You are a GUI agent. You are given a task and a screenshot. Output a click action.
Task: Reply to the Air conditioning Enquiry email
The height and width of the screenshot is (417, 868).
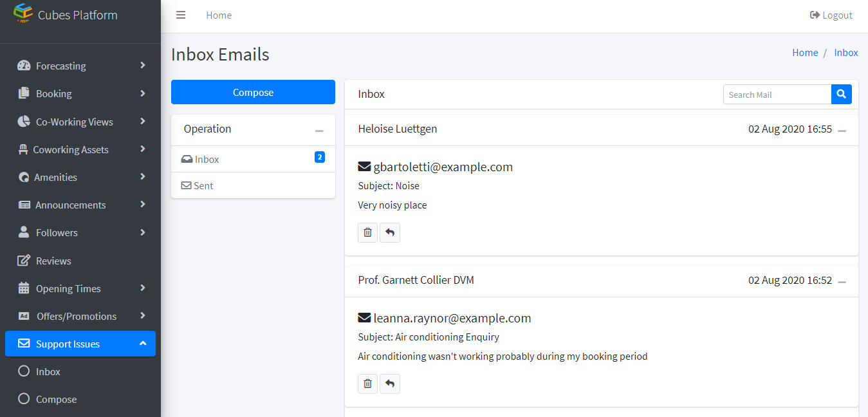390,384
